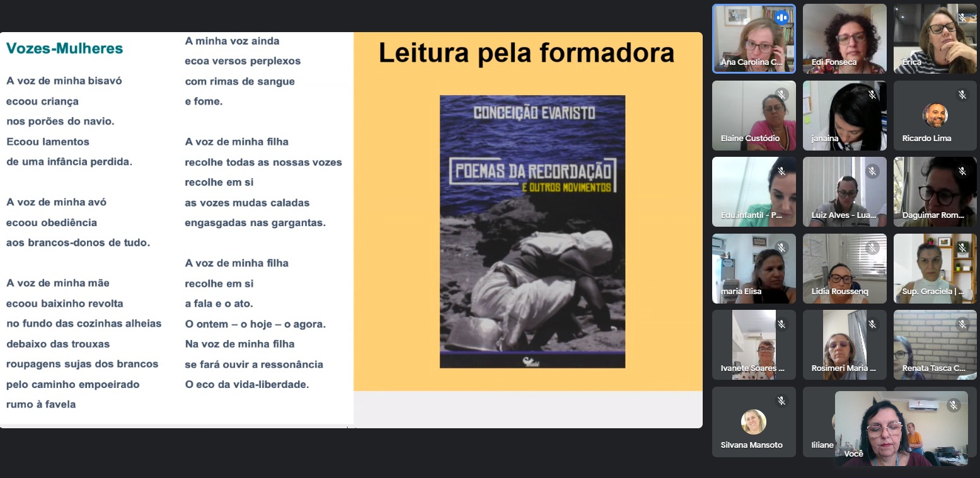Click the muted mic icon on Silvana Mansoto's tile
980x478 pixels.
click(x=781, y=401)
